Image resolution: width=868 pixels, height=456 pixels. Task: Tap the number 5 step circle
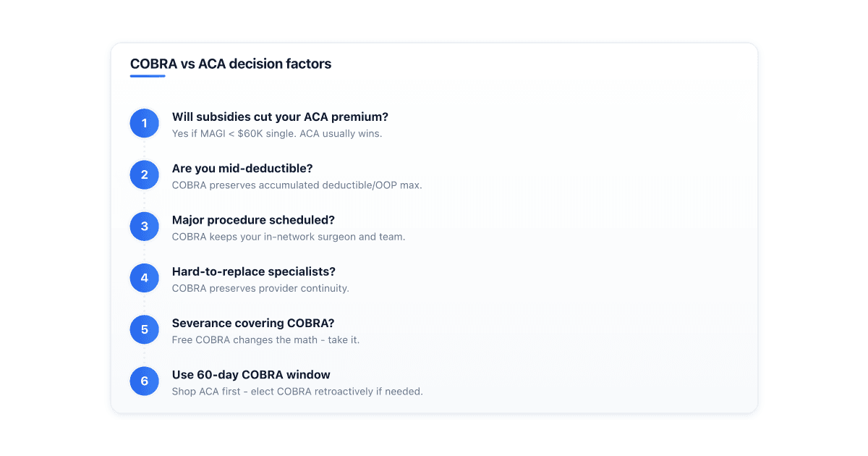click(144, 329)
